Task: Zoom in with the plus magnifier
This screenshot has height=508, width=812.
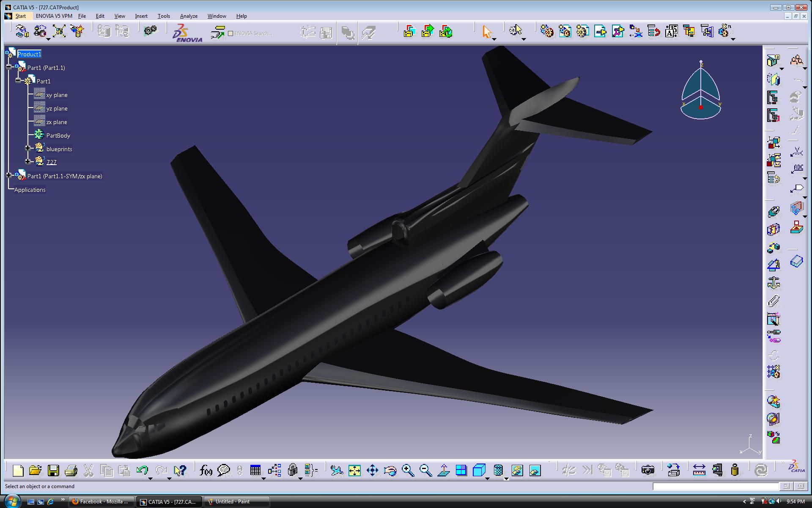Action: point(408,470)
